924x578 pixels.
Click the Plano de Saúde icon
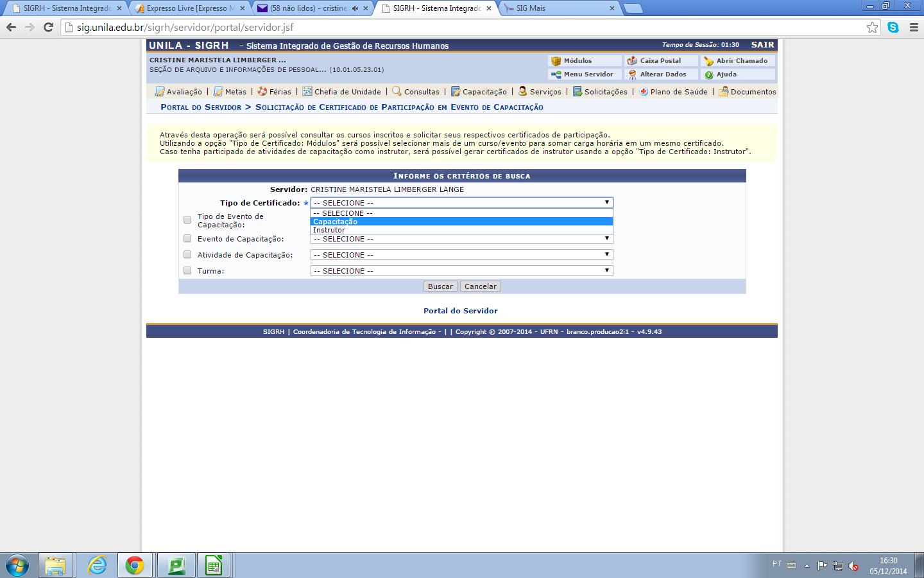coord(644,91)
